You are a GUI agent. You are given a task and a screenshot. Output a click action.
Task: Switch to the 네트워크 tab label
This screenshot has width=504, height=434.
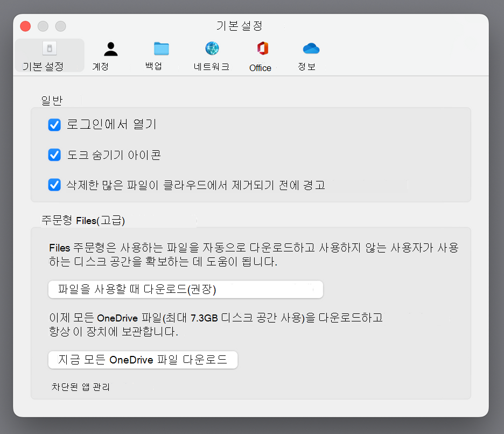coord(211,67)
